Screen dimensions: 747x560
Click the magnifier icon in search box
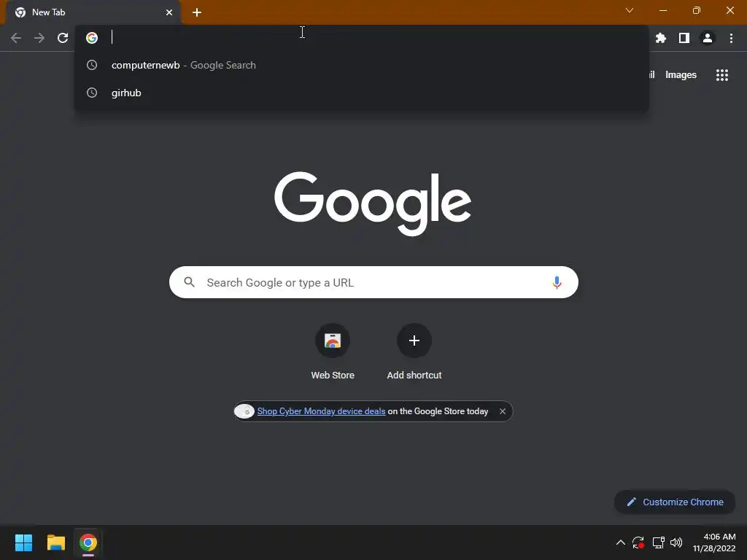pos(189,282)
